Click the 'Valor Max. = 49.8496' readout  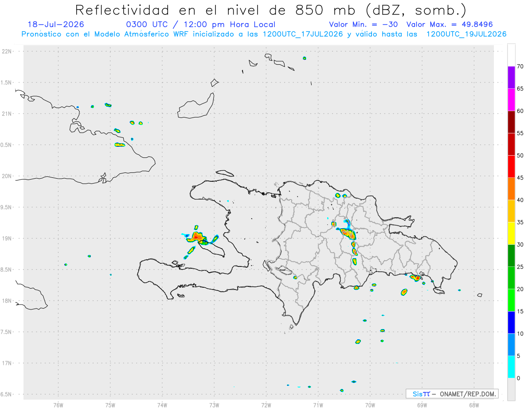[x=450, y=25]
